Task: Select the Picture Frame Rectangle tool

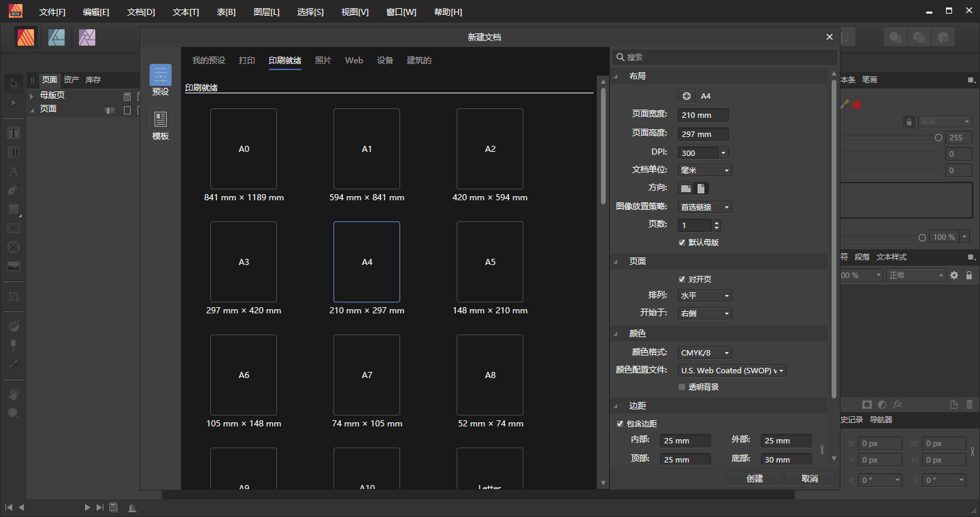Action: pyautogui.click(x=14, y=228)
